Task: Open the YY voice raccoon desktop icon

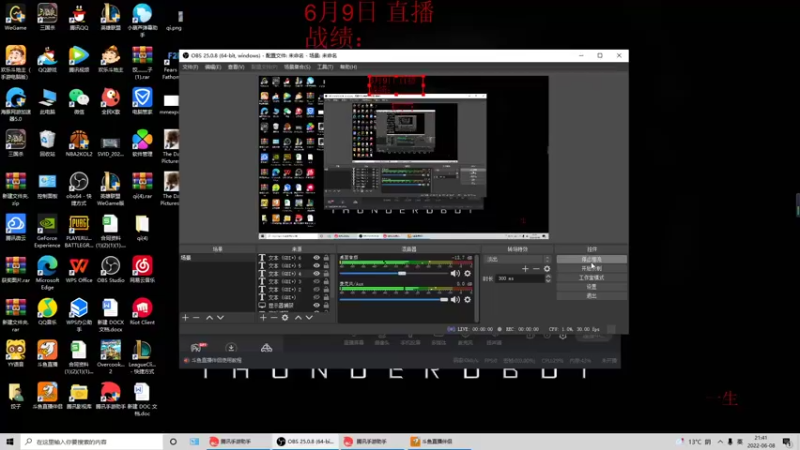Action: pos(15,354)
